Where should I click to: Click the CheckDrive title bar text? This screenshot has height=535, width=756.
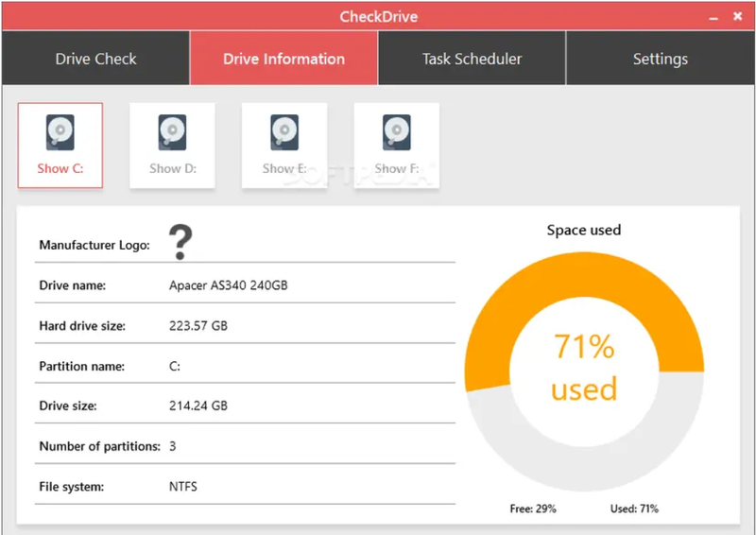379,16
